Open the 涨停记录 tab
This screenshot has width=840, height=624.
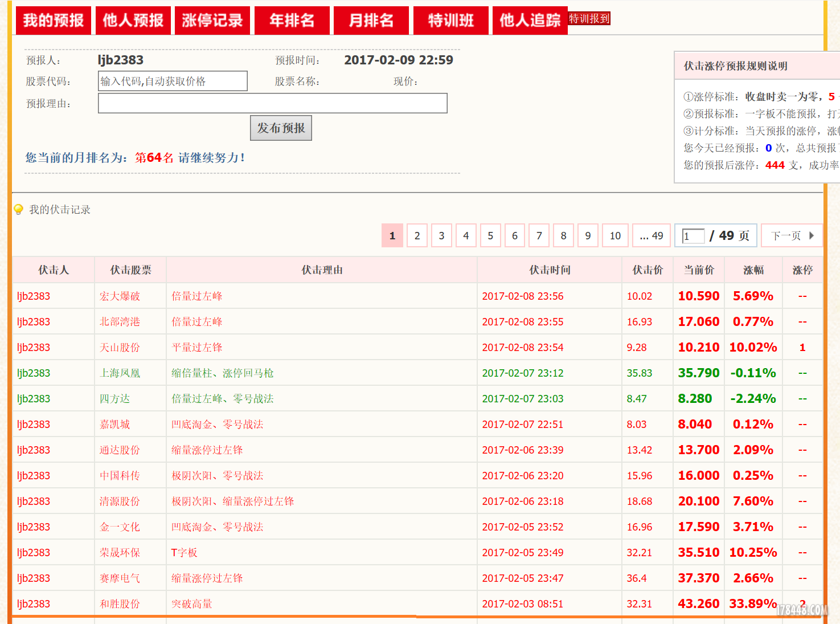pyautogui.click(x=212, y=21)
